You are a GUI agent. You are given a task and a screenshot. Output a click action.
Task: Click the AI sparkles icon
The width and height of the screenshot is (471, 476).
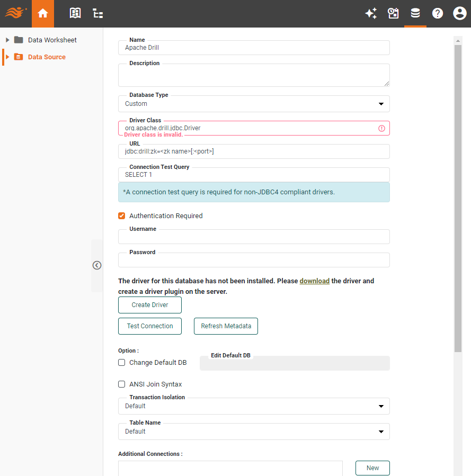371,13
